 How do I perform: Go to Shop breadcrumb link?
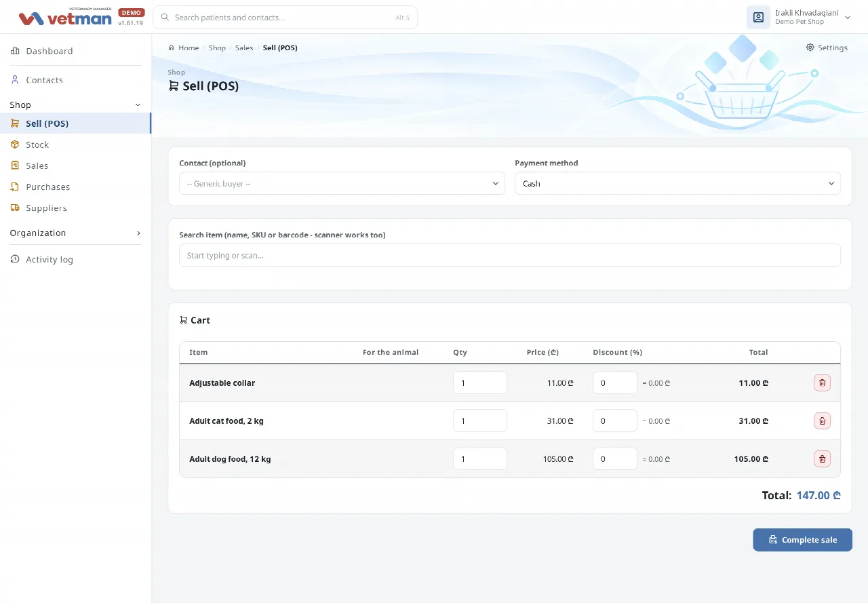[217, 47]
